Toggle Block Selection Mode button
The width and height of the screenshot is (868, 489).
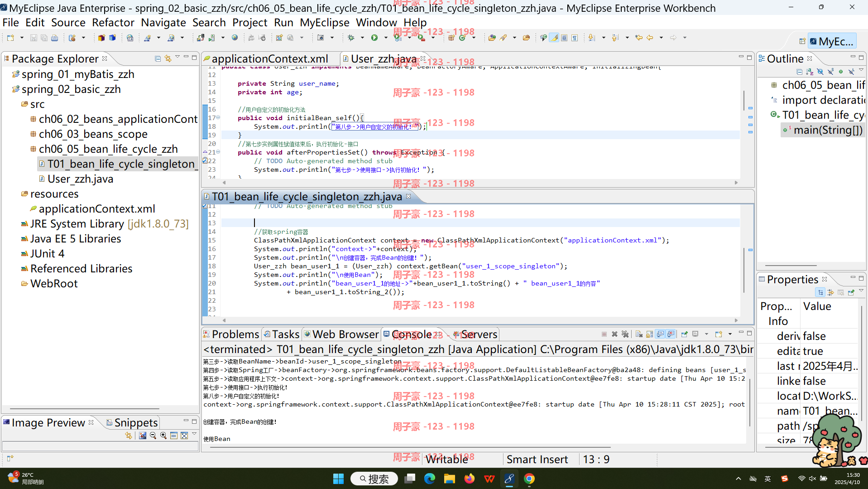[x=564, y=38]
